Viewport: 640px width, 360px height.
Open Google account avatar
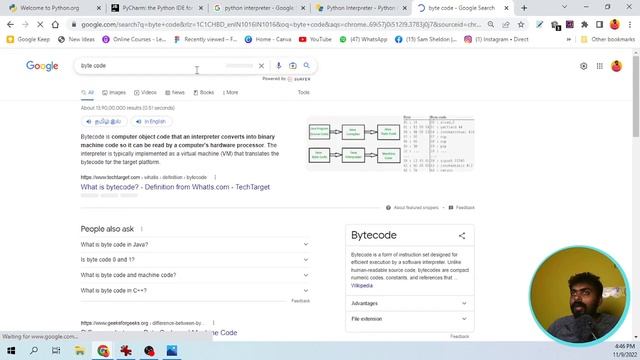[x=616, y=66]
